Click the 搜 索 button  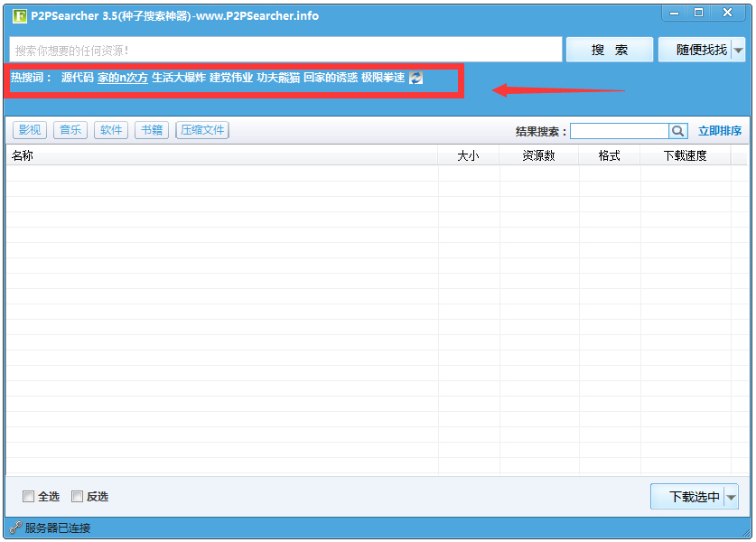(610, 50)
